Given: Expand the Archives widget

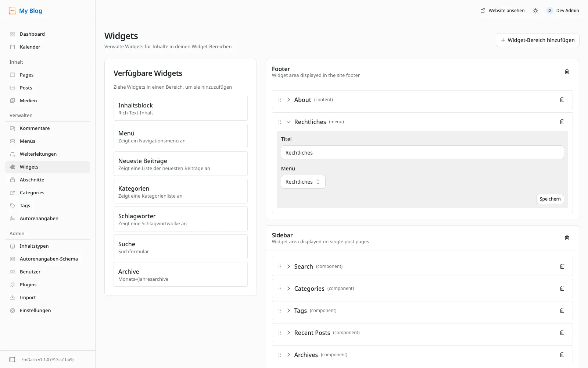Looking at the screenshot, I should tap(288, 355).
